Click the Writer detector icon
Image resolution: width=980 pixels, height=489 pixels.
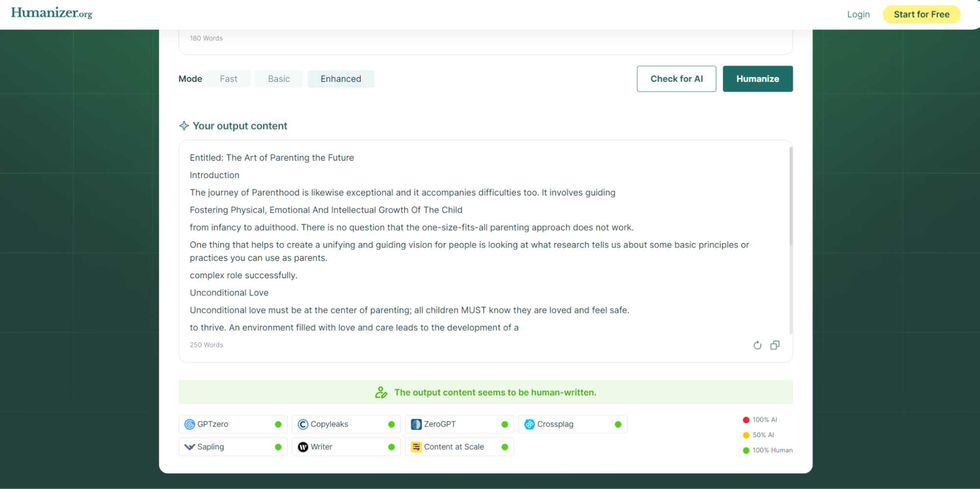click(x=303, y=447)
